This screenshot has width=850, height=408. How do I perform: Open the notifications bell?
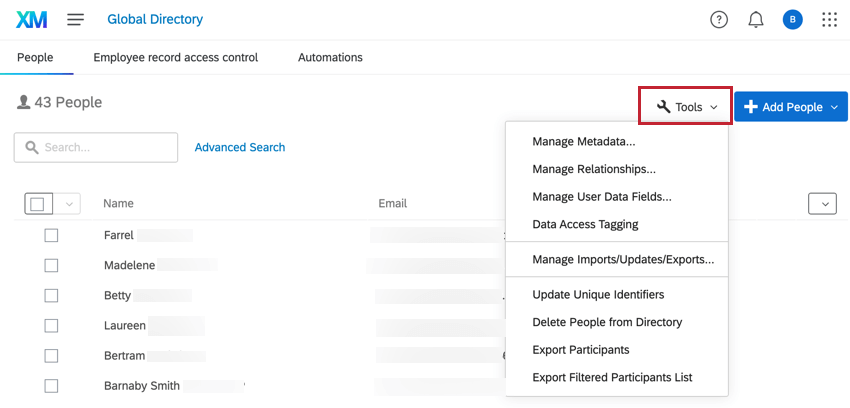pos(756,19)
